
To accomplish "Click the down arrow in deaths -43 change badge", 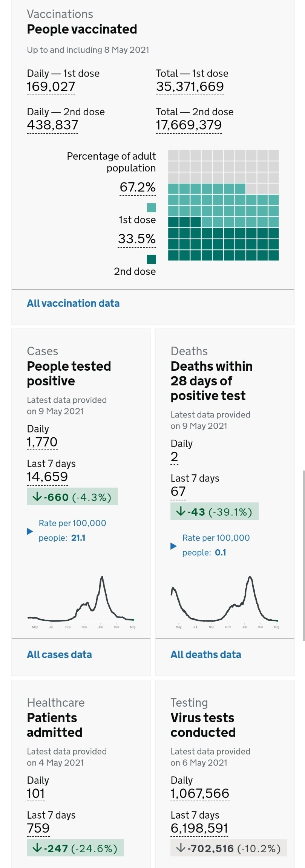I will click(181, 512).
